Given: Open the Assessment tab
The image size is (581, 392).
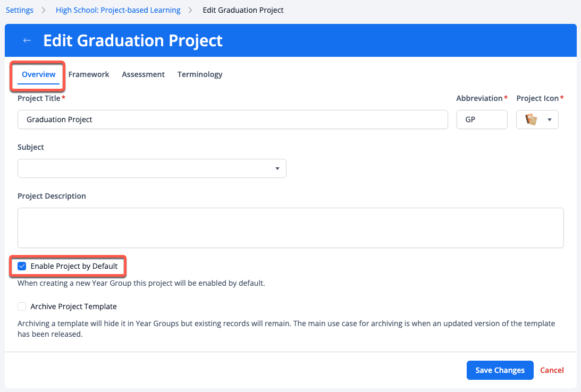Looking at the screenshot, I should 143,74.
